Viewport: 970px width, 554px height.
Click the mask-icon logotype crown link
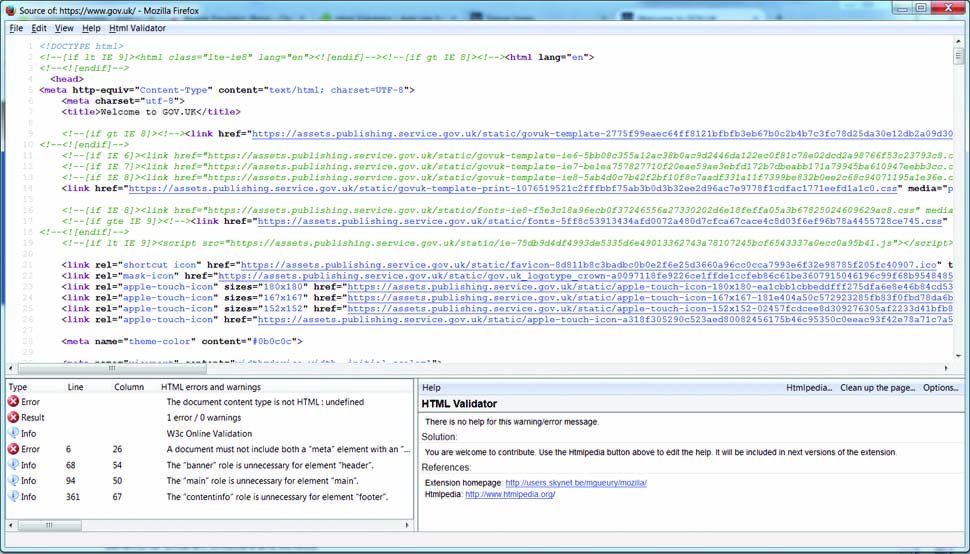click(585, 276)
